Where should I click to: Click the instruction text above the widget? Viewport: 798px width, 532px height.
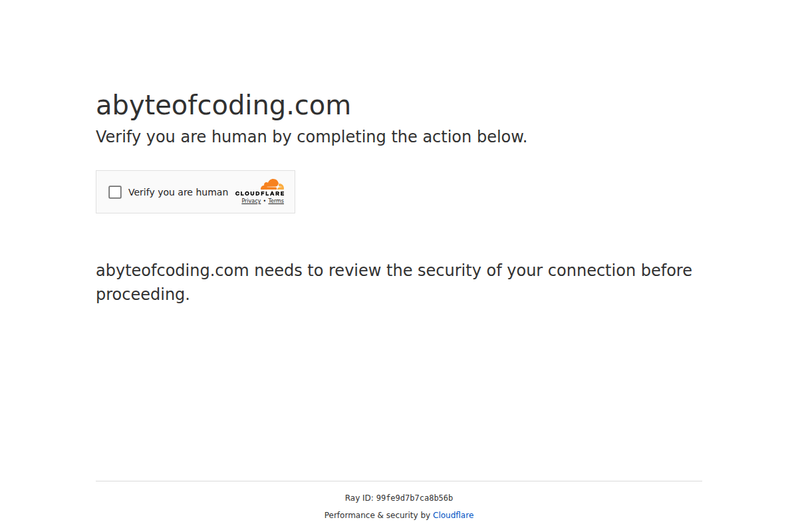[x=311, y=136]
